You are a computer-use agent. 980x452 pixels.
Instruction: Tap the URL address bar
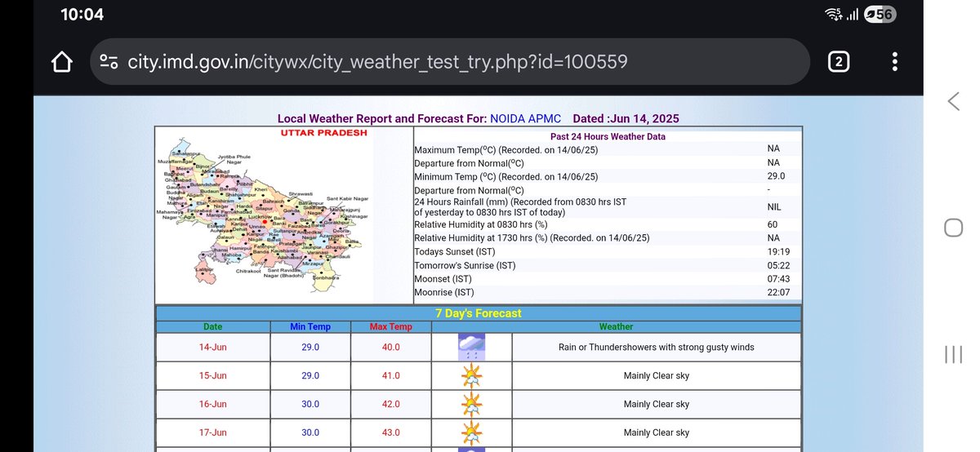point(449,62)
